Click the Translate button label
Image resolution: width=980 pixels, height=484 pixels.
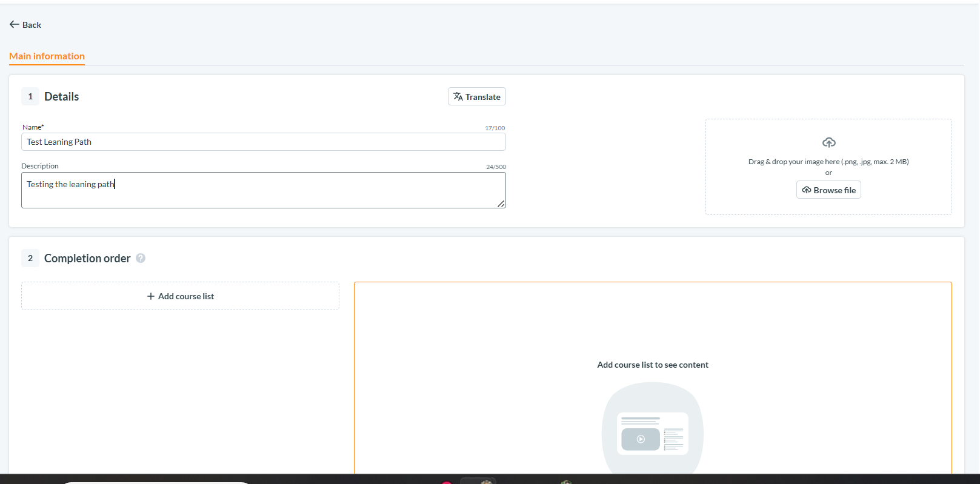pos(483,97)
